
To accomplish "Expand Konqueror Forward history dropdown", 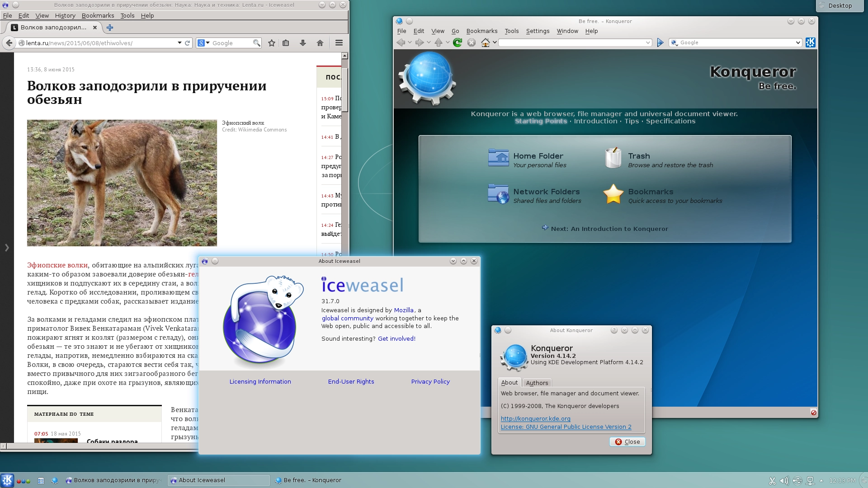I will (429, 42).
